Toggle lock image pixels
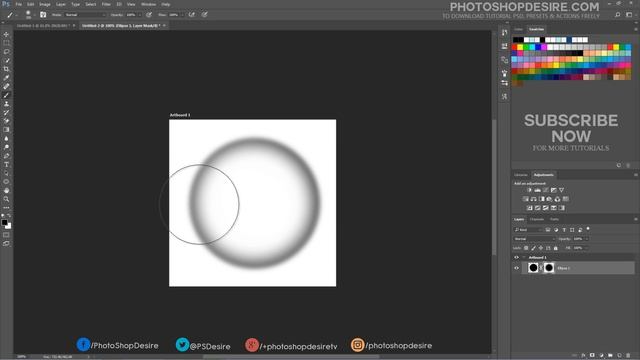The height and width of the screenshot is (360, 640). tap(533, 248)
